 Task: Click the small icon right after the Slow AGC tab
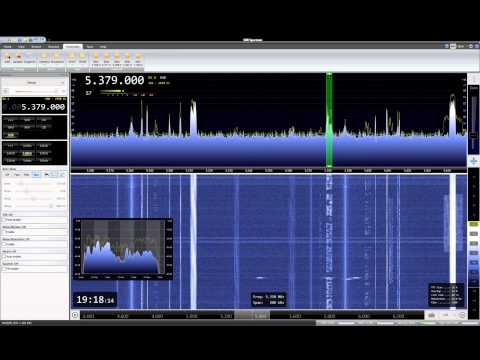coord(47,174)
